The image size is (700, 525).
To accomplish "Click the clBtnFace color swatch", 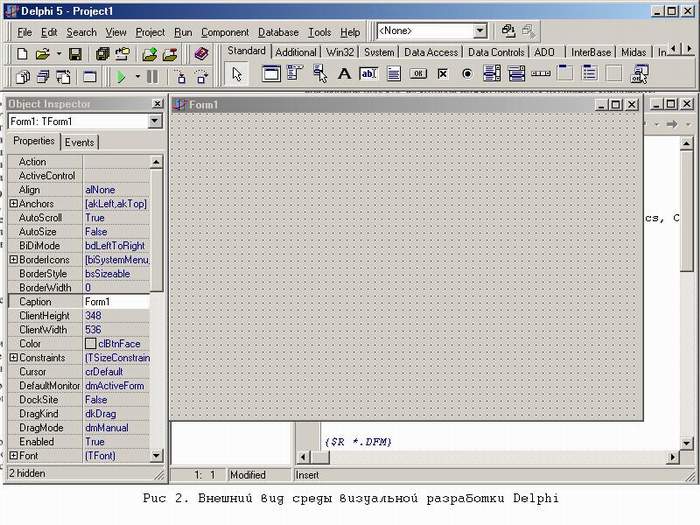I will [x=90, y=343].
